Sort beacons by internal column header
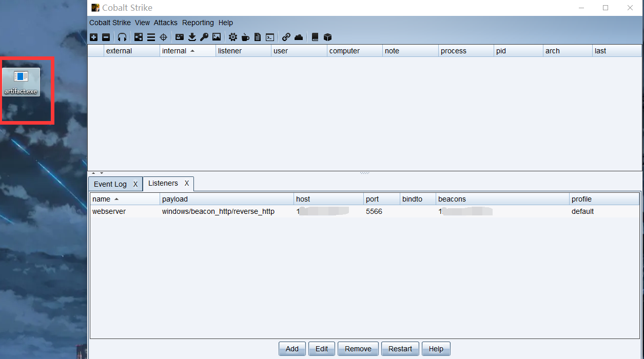 point(188,51)
